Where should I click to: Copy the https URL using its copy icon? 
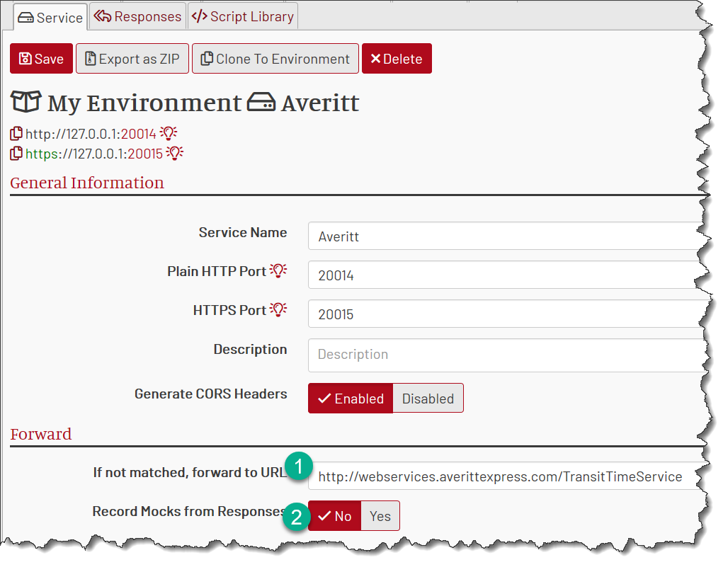click(16, 153)
